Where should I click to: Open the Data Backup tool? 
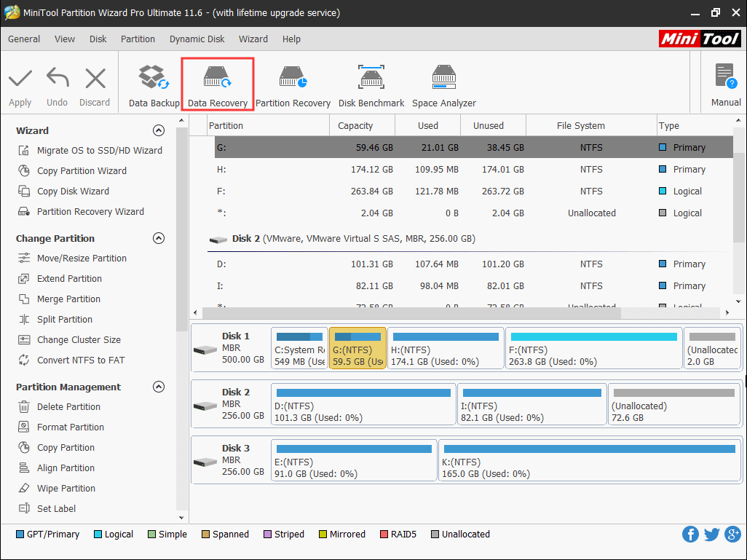(153, 84)
